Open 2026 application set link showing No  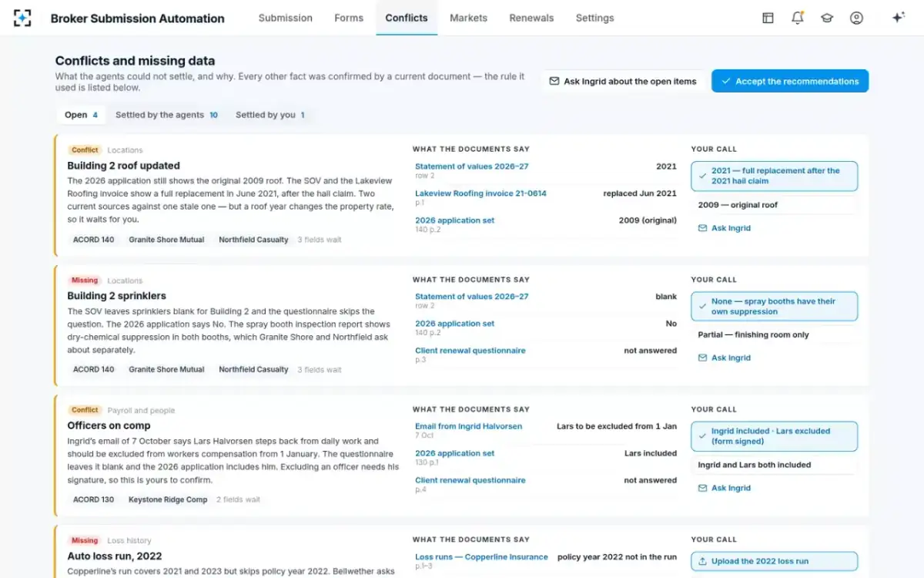pos(455,324)
